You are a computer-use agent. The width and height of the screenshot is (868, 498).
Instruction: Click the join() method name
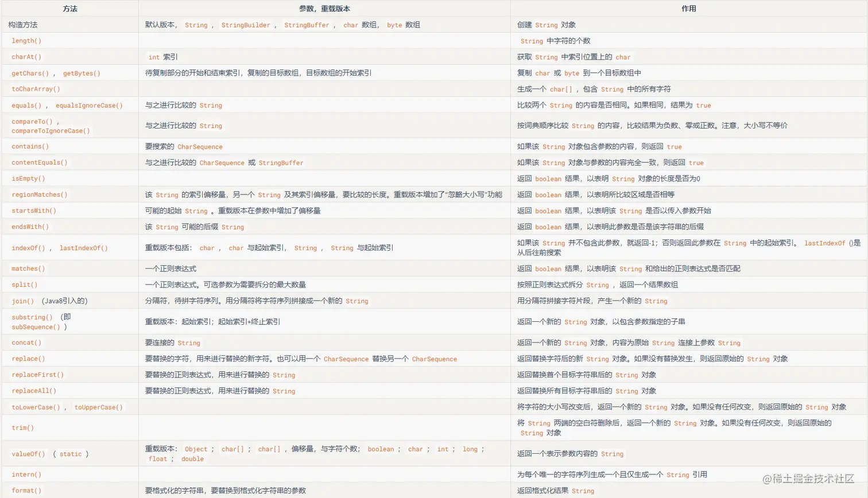[x=23, y=301]
